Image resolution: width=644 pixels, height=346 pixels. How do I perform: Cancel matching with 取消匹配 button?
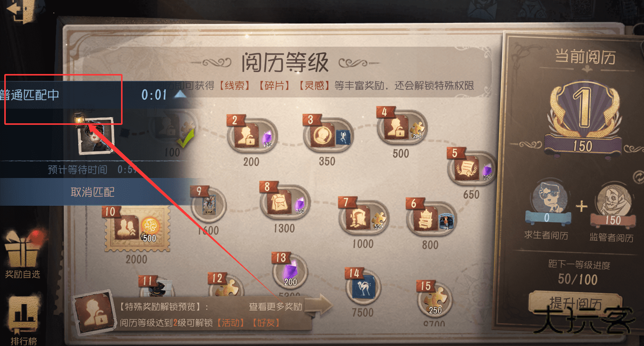(92, 192)
